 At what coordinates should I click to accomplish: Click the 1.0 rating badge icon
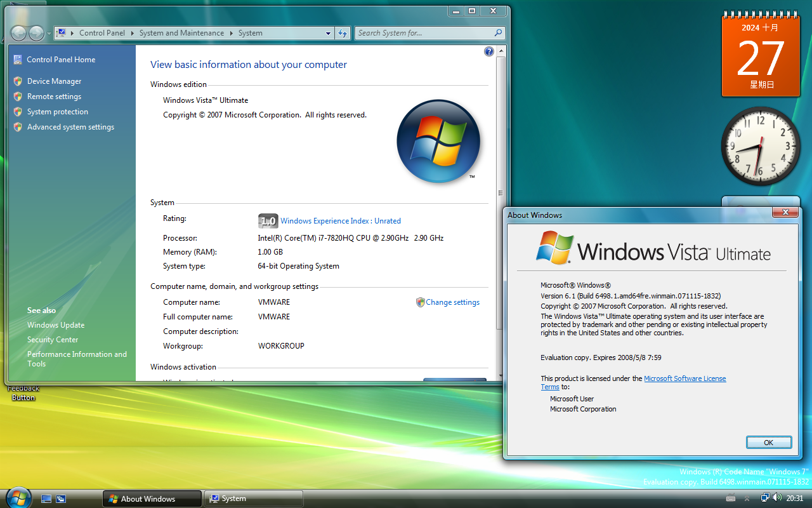click(x=268, y=221)
